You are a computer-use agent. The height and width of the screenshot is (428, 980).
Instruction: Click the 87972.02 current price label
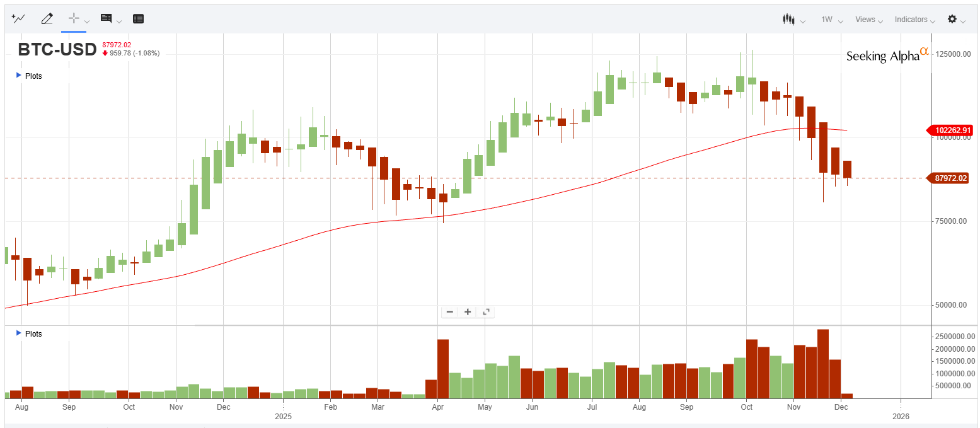pos(951,178)
